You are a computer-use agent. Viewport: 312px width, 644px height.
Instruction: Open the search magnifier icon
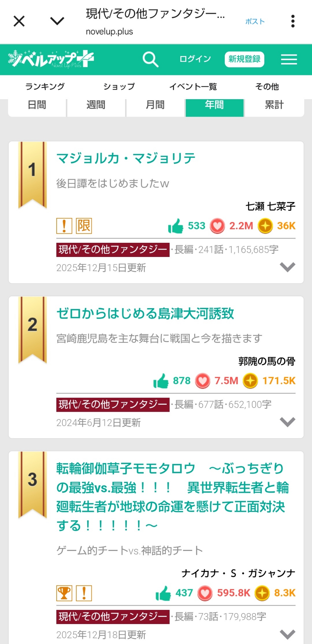(x=150, y=60)
